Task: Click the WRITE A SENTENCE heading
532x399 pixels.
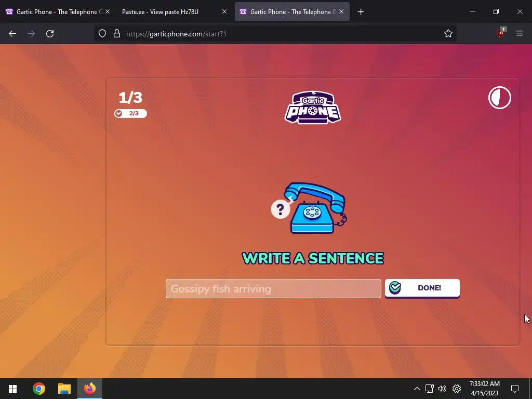Action: tap(312, 258)
